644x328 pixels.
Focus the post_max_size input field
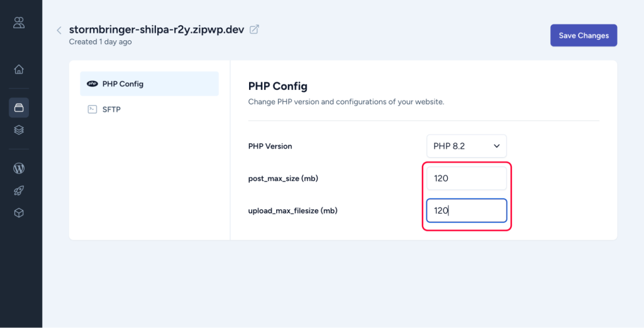(x=466, y=178)
